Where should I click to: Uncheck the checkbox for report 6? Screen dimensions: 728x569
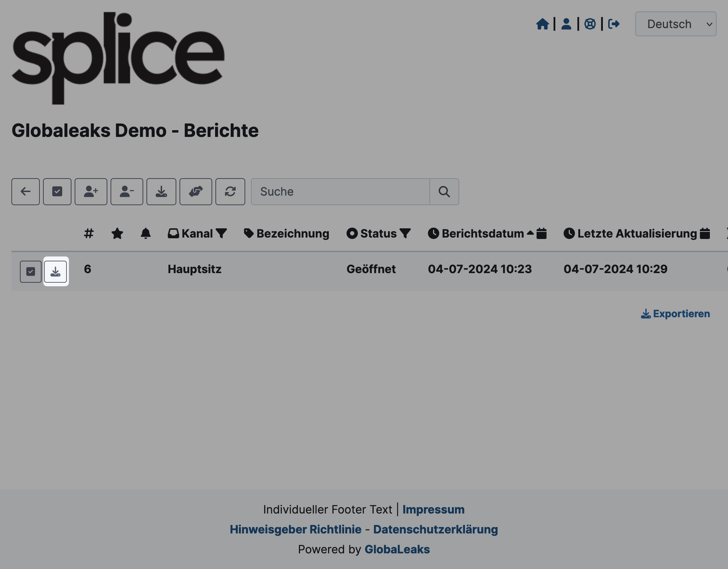31,272
